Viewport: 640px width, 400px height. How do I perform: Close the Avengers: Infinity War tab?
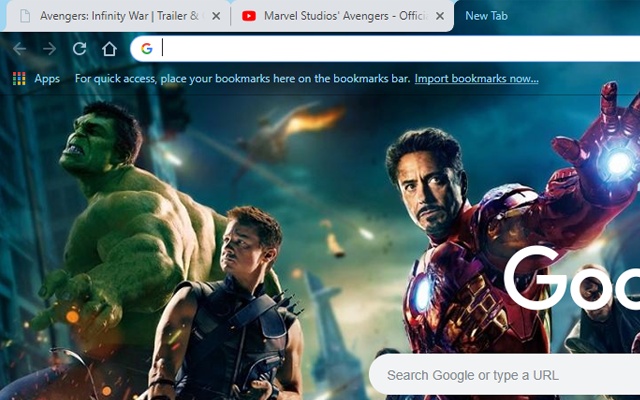(x=216, y=16)
